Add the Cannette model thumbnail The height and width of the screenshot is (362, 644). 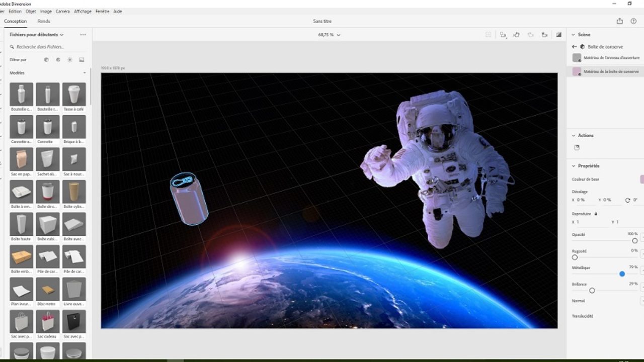[x=48, y=127]
